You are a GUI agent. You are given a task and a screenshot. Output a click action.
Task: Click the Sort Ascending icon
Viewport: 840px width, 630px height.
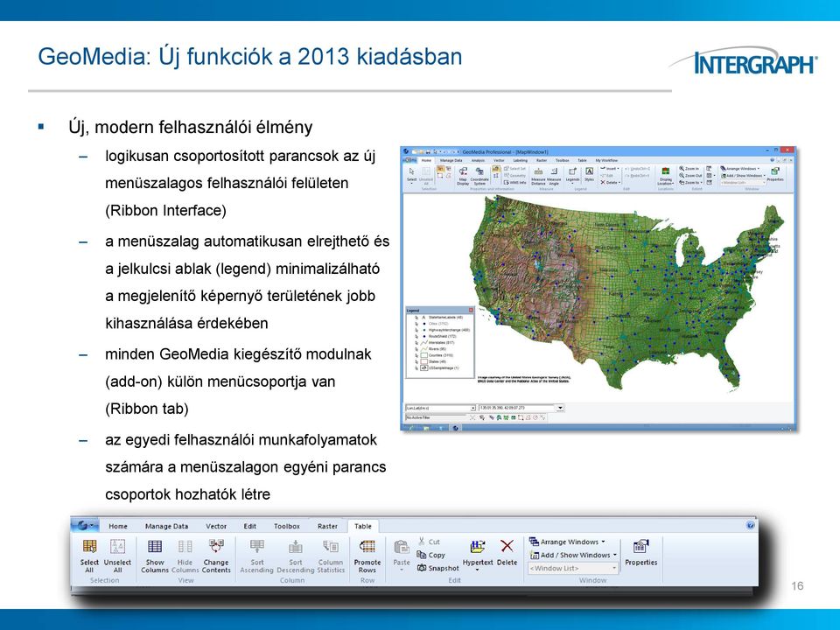(x=257, y=546)
